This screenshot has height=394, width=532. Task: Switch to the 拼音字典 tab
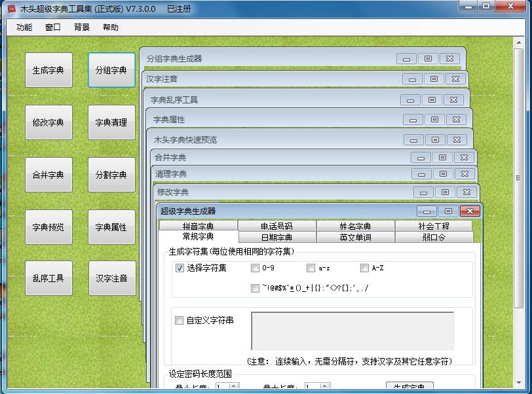pos(198,226)
